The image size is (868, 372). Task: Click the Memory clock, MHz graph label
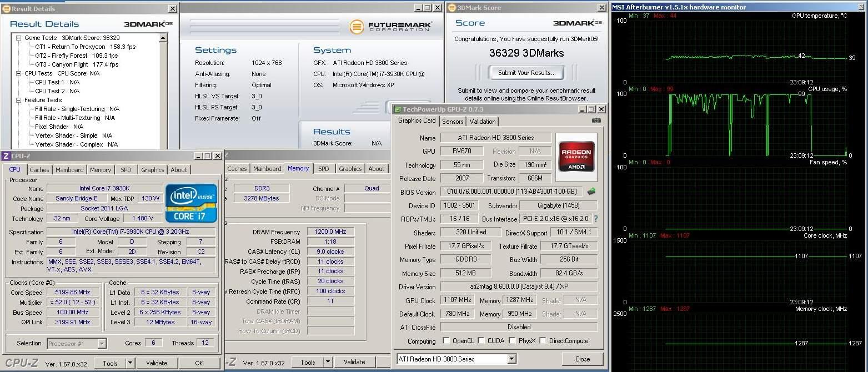[x=821, y=309]
